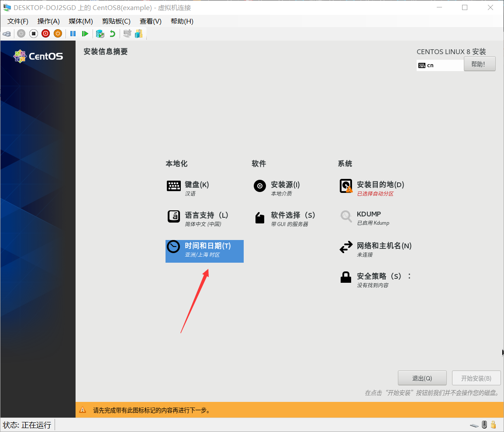Click the grayed-out Start power icon
Screen dimensions: 504x432
click(21, 34)
